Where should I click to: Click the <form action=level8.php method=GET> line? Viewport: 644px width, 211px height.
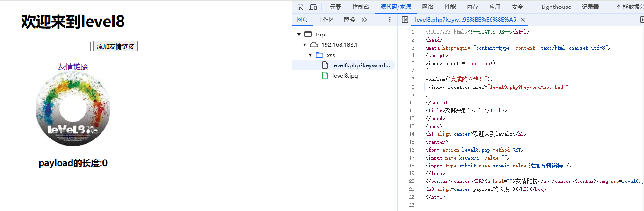475,150
